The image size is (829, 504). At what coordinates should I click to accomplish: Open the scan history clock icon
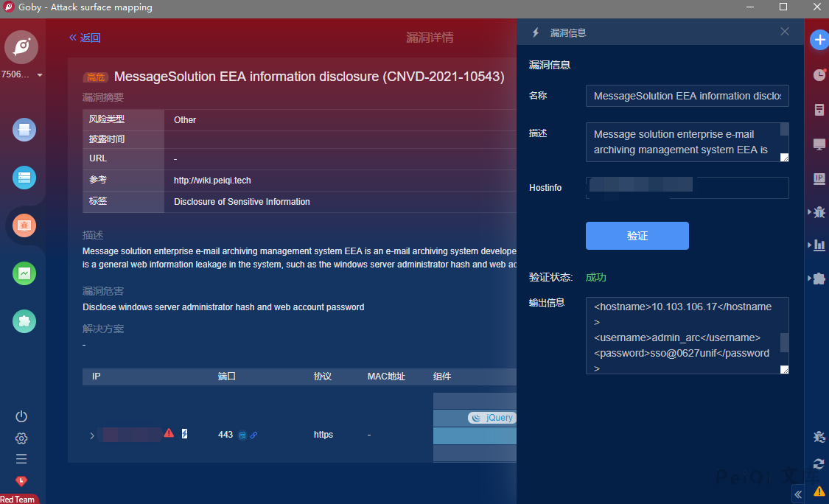point(819,75)
